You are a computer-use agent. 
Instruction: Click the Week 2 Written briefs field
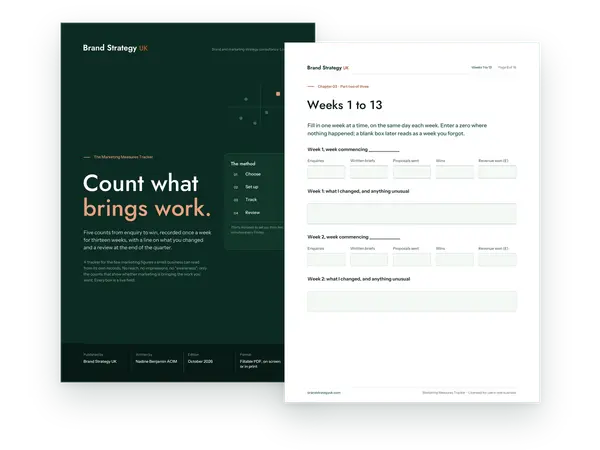[x=369, y=259]
